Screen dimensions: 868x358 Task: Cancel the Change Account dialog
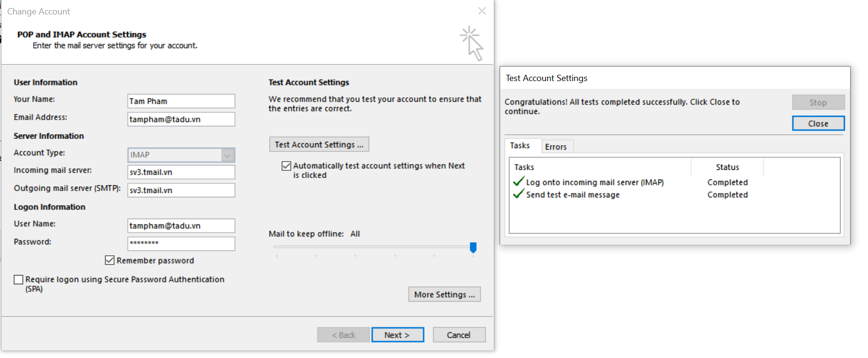459,335
